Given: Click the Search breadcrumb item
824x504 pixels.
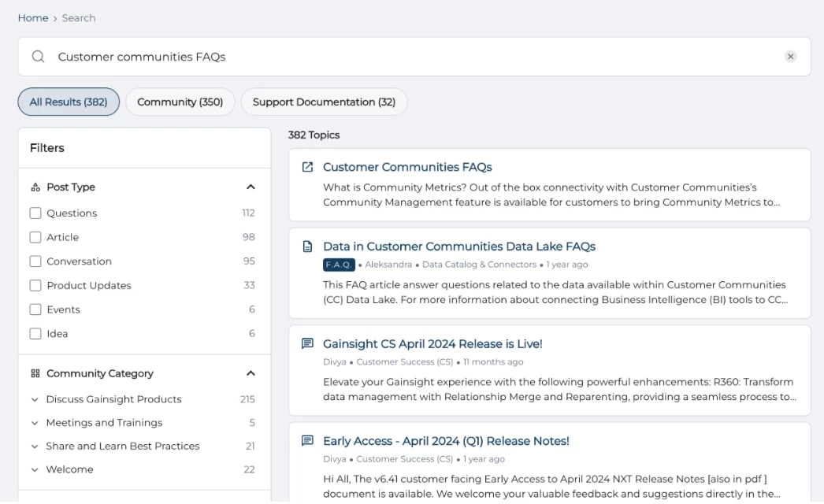Looking at the screenshot, I should tap(79, 18).
